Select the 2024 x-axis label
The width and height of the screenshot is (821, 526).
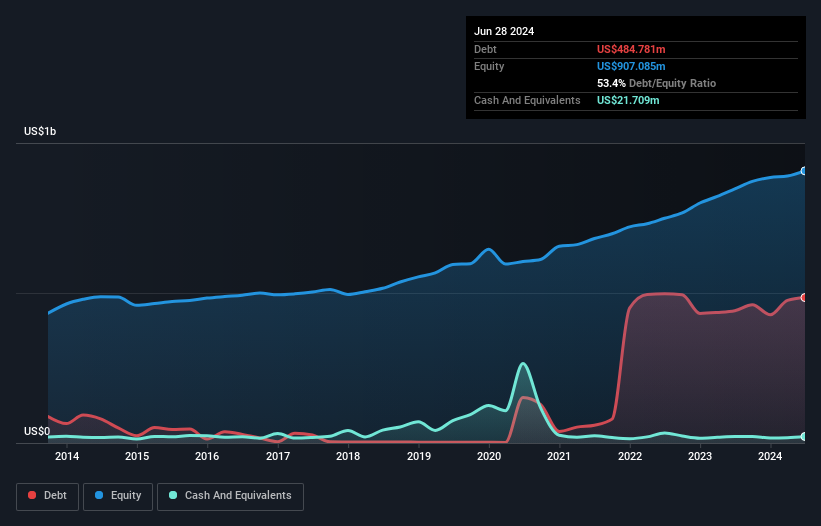(770, 456)
